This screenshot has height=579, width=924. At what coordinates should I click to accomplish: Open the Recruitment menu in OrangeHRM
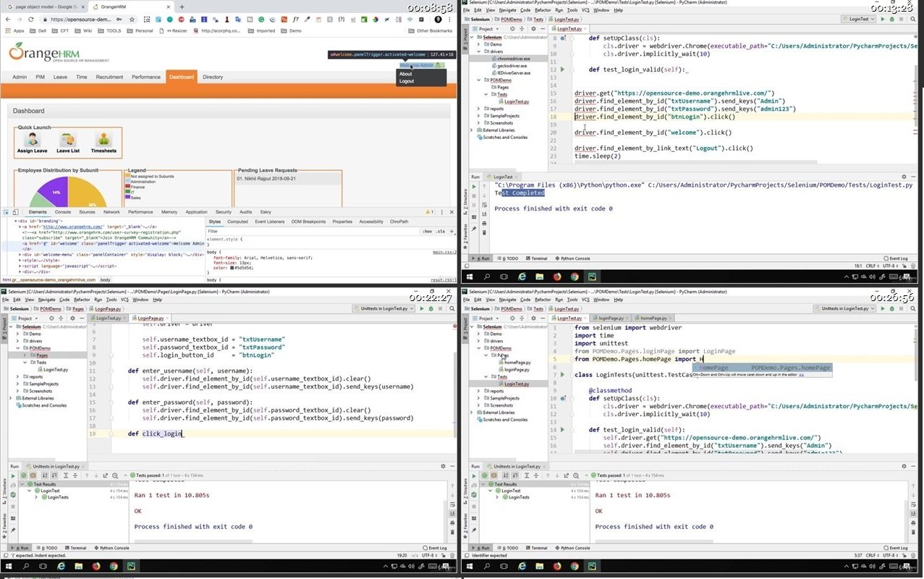pos(109,77)
